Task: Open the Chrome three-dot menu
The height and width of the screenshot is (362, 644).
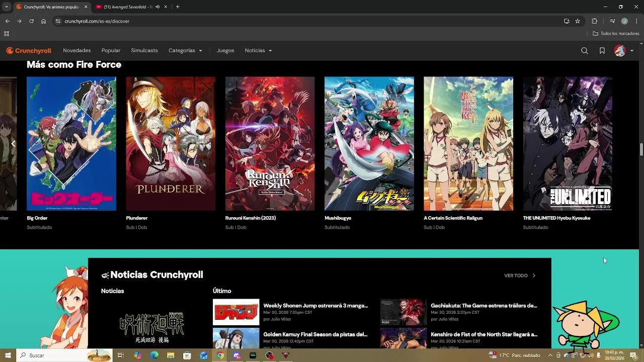Action: (637, 21)
